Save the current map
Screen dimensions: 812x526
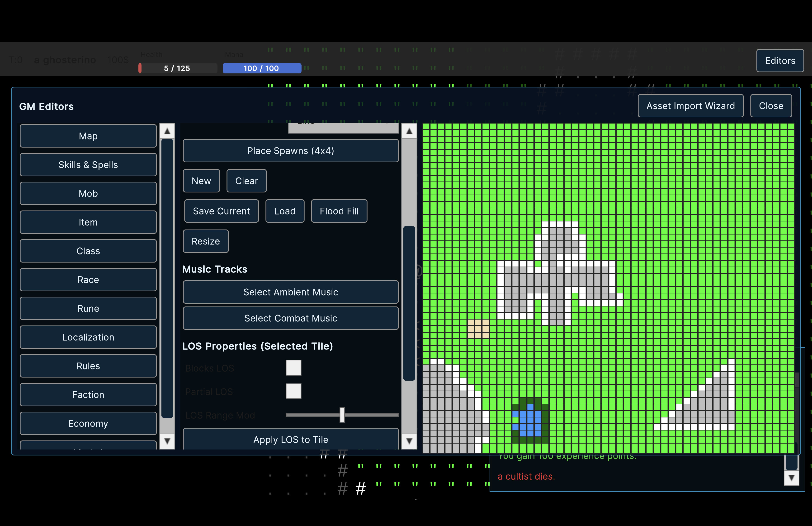221,211
